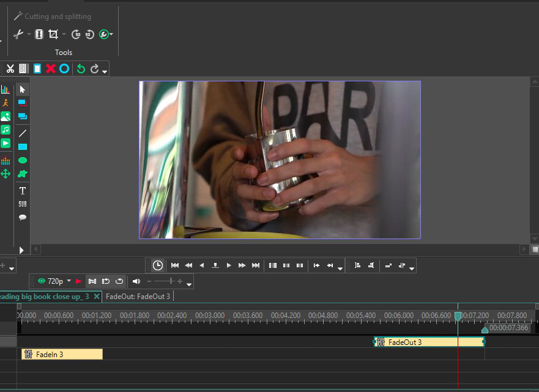Viewport: 539px width, 392px height.
Task: Select the crop tool icon
Action: tap(53, 34)
